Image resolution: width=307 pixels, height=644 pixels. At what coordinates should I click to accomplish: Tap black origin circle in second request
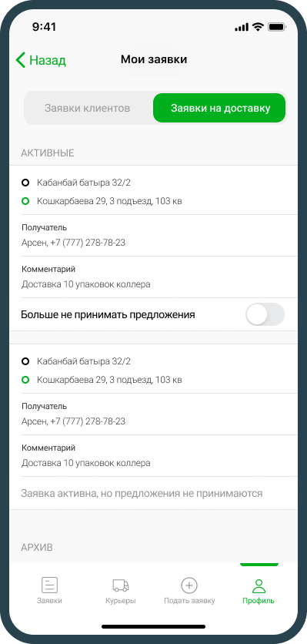point(25,361)
